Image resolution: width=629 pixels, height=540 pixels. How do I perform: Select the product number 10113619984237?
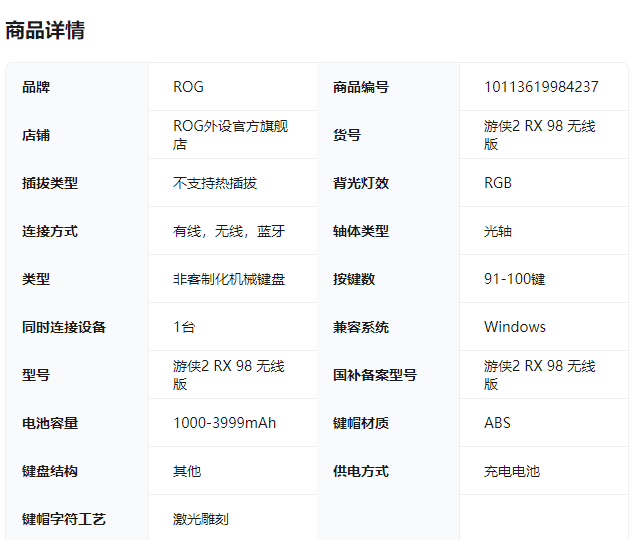tap(541, 87)
